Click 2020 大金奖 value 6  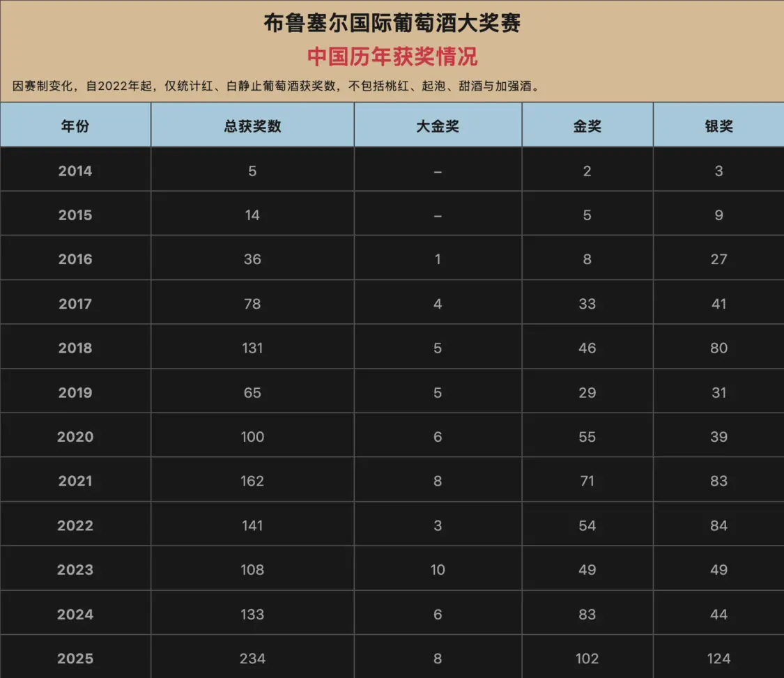(438, 436)
